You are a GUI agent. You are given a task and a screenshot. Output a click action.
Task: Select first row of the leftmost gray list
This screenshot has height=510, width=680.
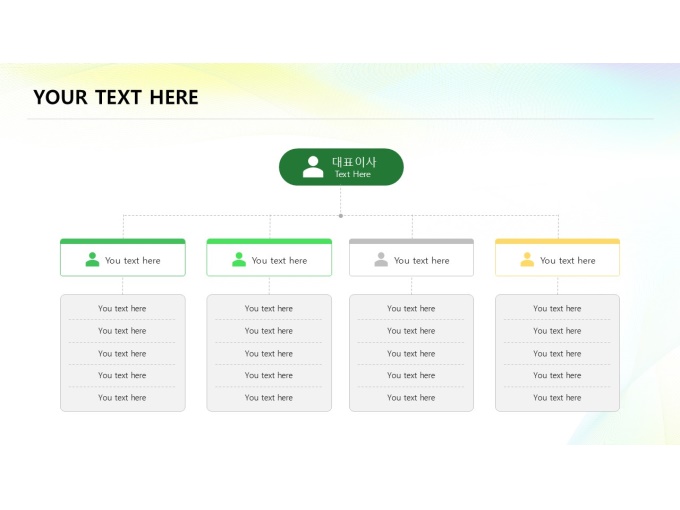[x=122, y=309]
